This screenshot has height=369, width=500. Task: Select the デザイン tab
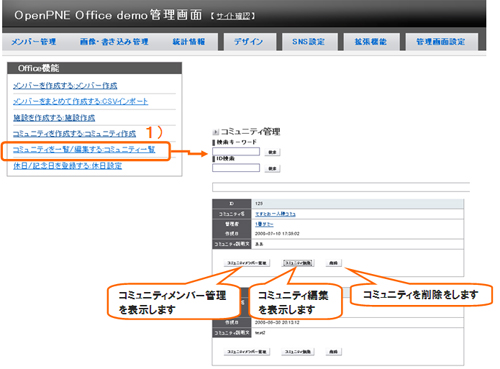pos(249,42)
